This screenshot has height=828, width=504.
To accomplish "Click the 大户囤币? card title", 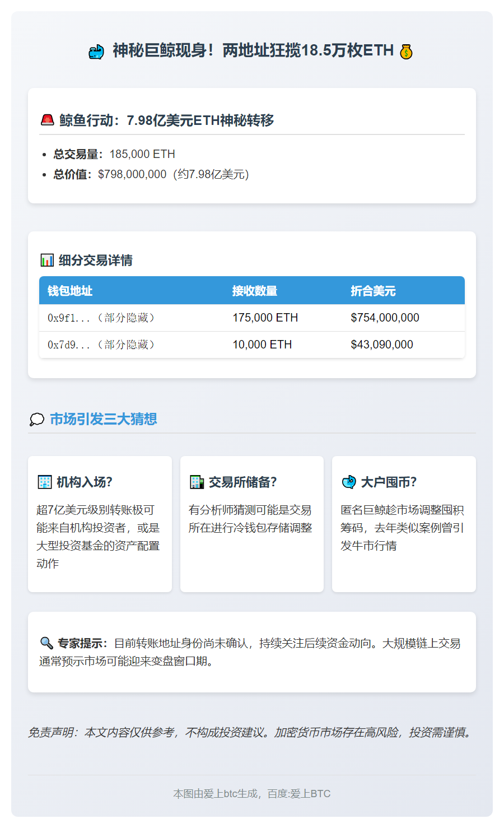I will (389, 482).
